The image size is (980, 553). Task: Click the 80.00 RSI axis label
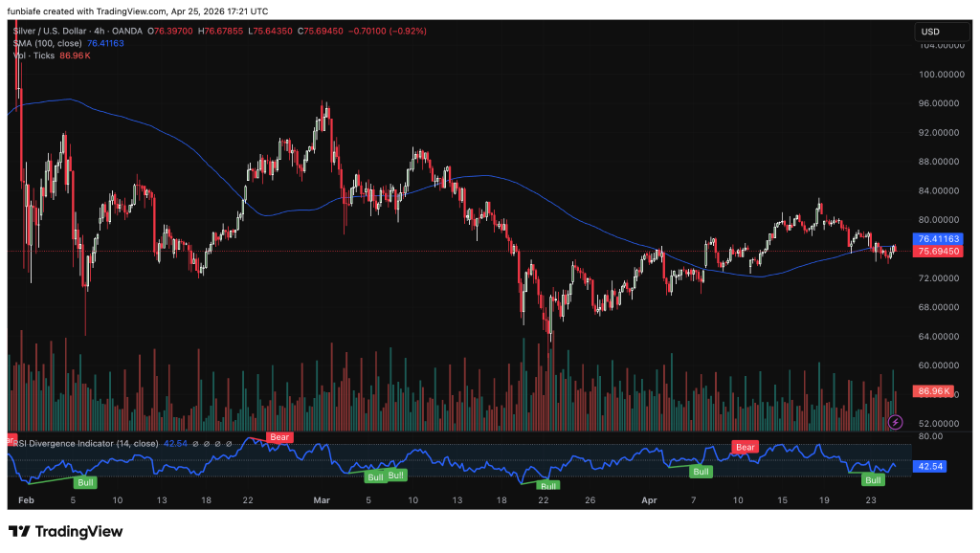coord(930,436)
